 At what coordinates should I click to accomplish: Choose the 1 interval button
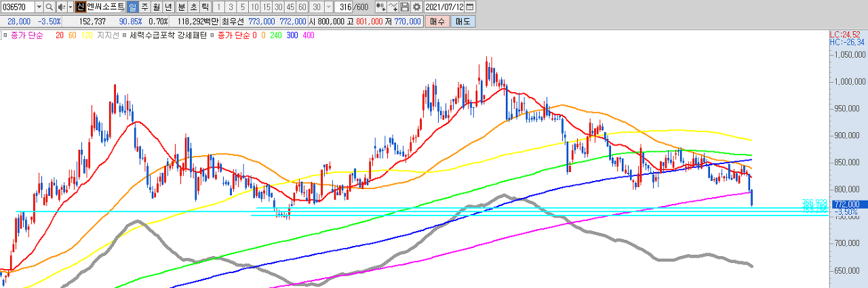pos(218,7)
